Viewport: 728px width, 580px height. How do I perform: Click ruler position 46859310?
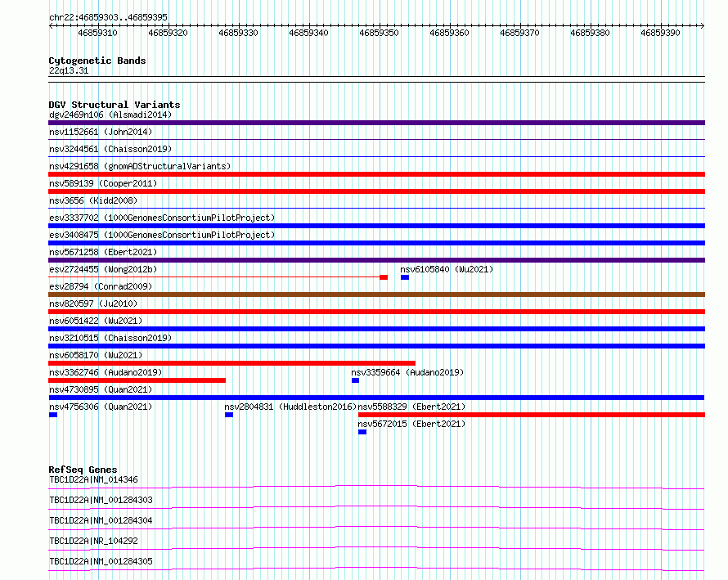pos(97,33)
